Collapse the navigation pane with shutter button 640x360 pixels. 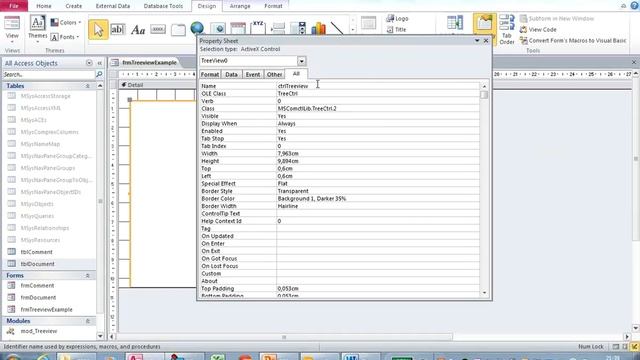[x=99, y=63]
